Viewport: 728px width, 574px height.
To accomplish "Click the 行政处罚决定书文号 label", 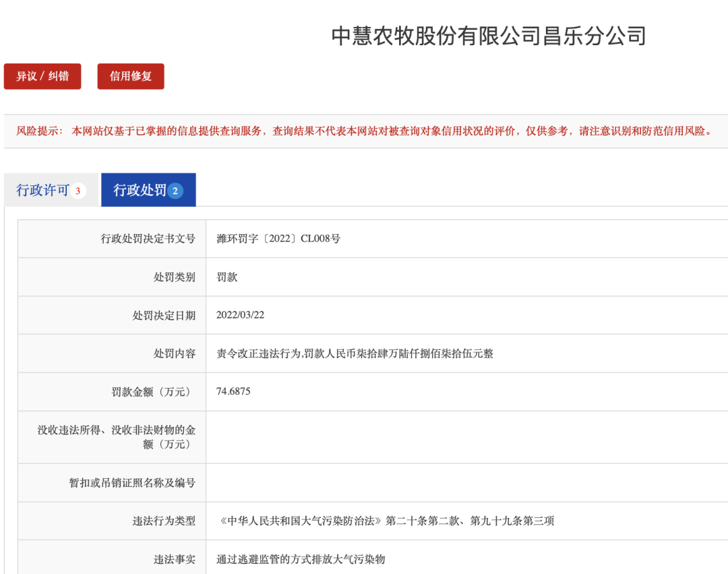I will (x=148, y=239).
